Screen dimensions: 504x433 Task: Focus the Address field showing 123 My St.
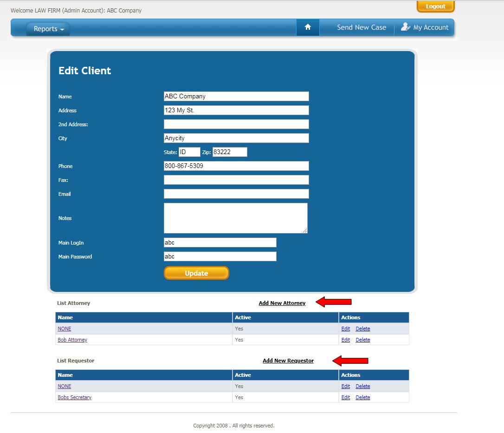click(x=236, y=110)
